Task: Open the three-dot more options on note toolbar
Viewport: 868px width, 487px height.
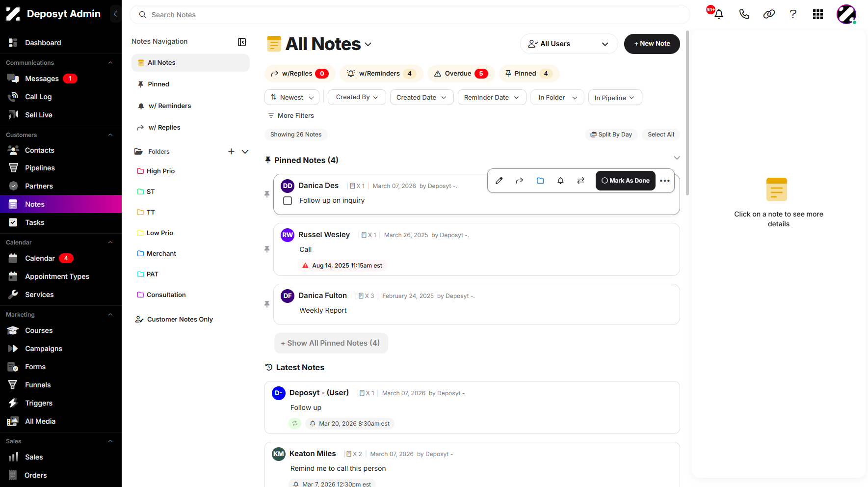Action: point(665,181)
